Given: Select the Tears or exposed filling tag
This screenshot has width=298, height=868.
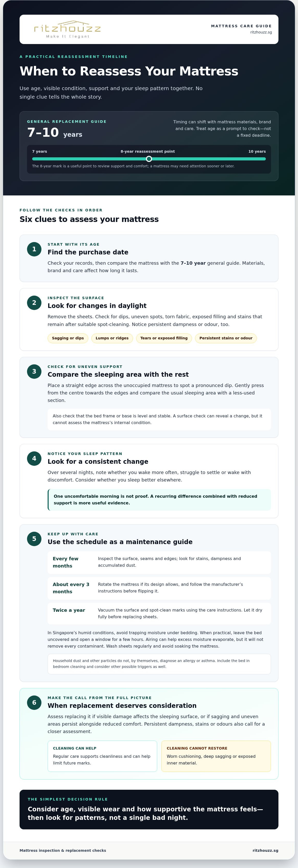Looking at the screenshot, I should click(164, 338).
